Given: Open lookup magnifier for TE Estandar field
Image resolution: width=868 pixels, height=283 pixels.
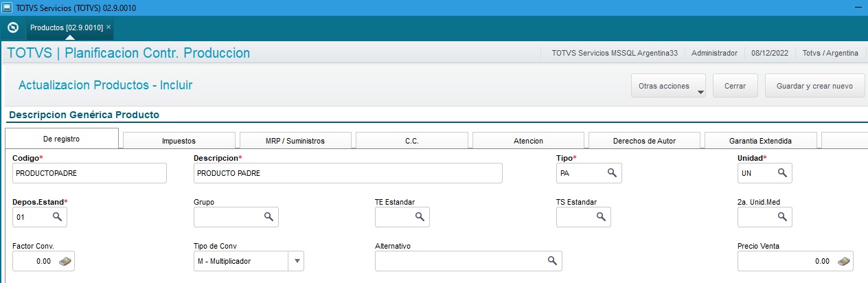Looking at the screenshot, I should point(419,216).
